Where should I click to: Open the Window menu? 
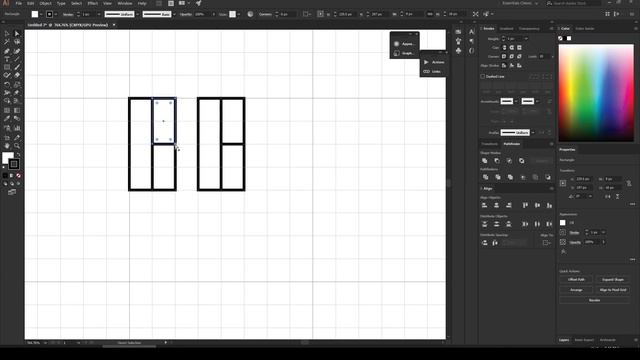pyautogui.click(x=125, y=3)
